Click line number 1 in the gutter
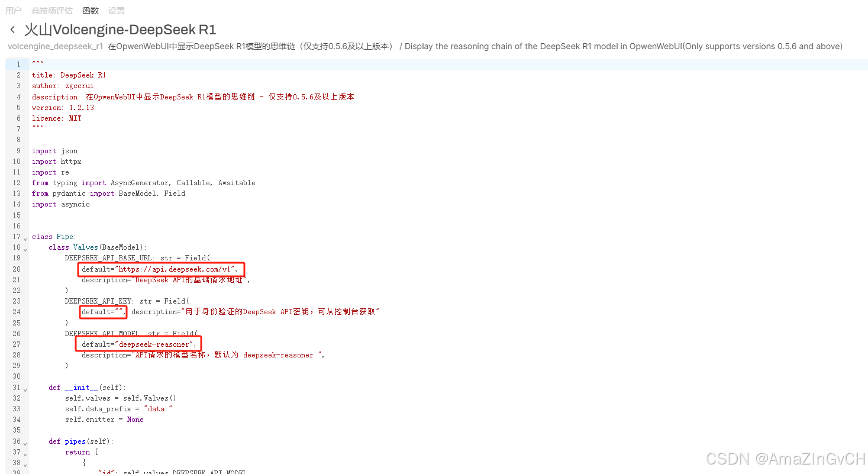The image size is (868, 474). tap(18, 65)
